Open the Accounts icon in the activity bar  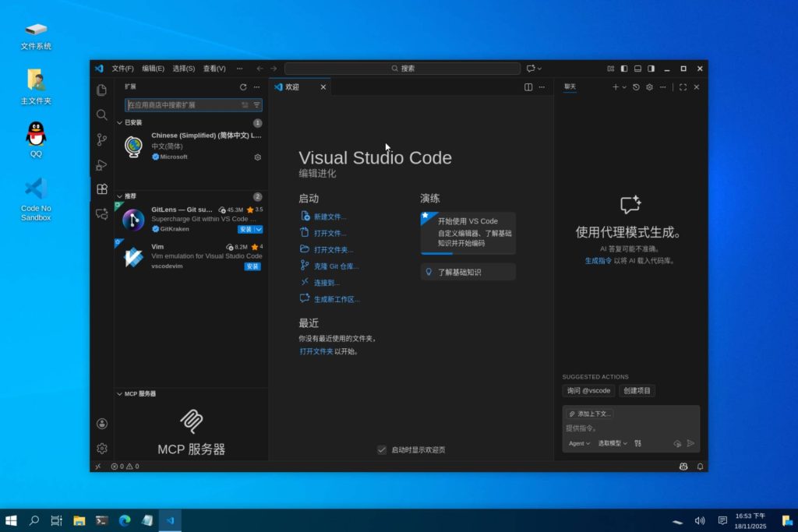(102, 424)
